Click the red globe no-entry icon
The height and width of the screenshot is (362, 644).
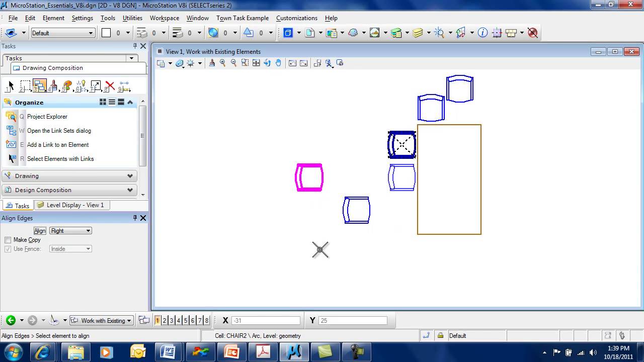click(x=533, y=33)
